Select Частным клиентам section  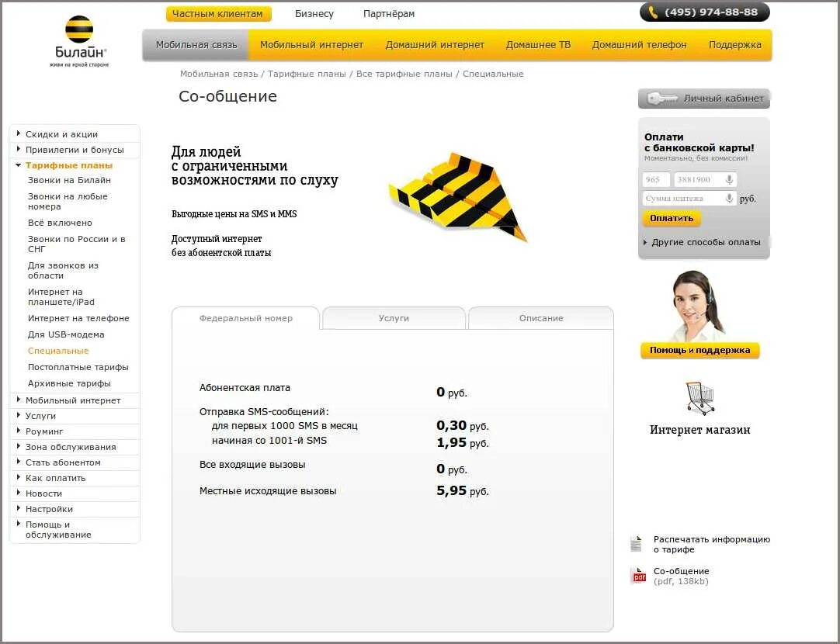(218, 14)
